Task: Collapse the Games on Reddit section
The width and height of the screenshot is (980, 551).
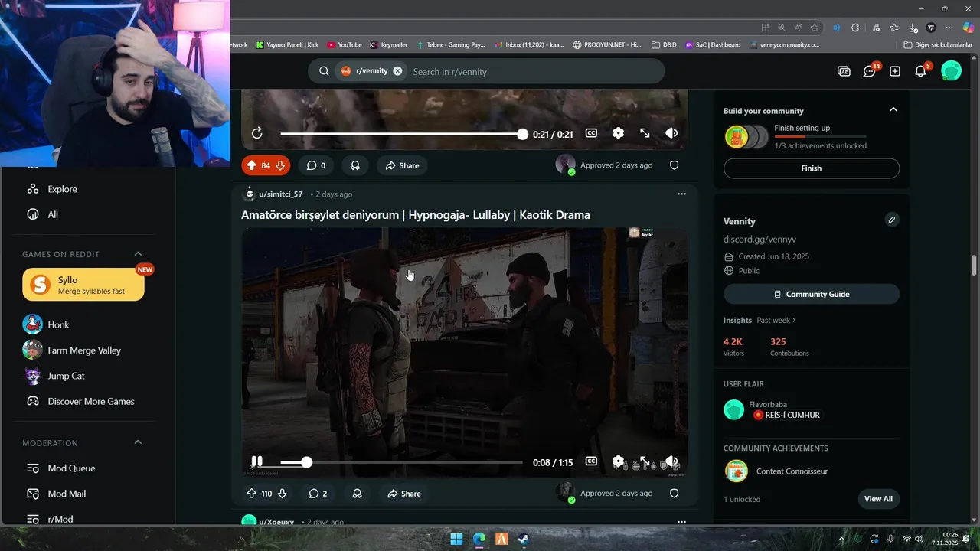Action: click(138, 254)
